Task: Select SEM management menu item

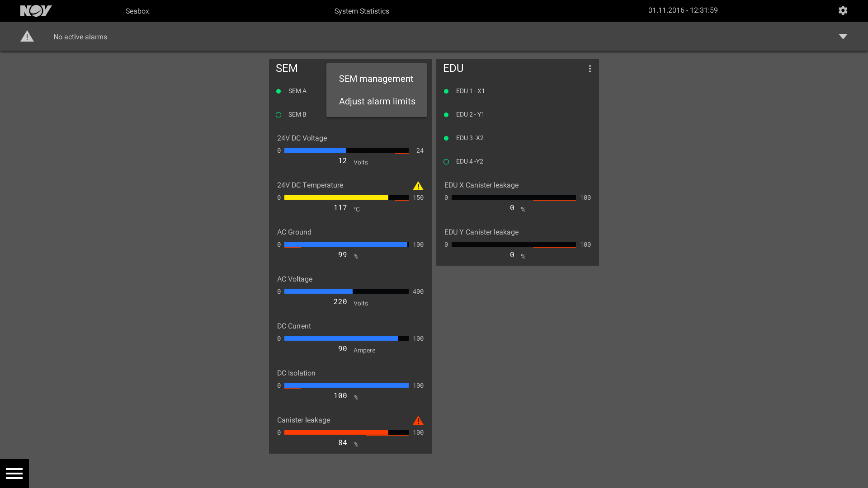Action: (x=376, y=79)
